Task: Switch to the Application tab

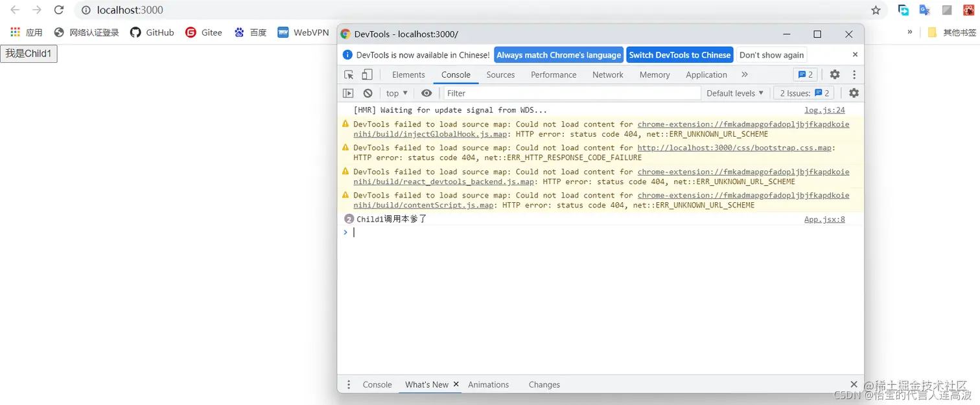Action: [706, 75]
